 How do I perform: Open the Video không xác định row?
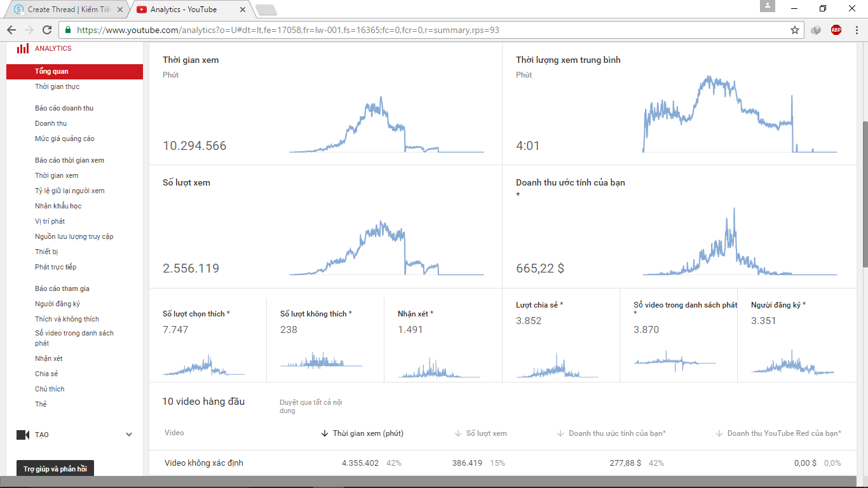(502, 463)
